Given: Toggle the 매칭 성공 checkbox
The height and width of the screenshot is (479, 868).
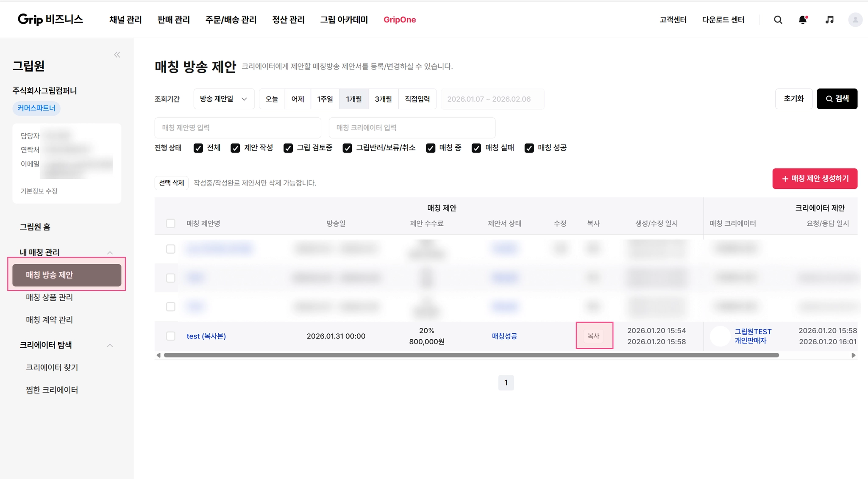Looking at the screenshot, I should [529, 148].
